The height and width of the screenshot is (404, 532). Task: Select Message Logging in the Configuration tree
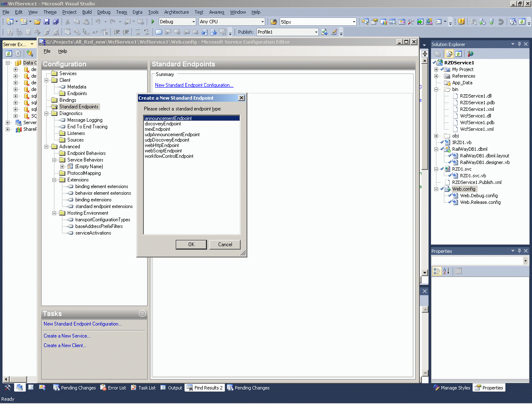[x=85, y=120]
